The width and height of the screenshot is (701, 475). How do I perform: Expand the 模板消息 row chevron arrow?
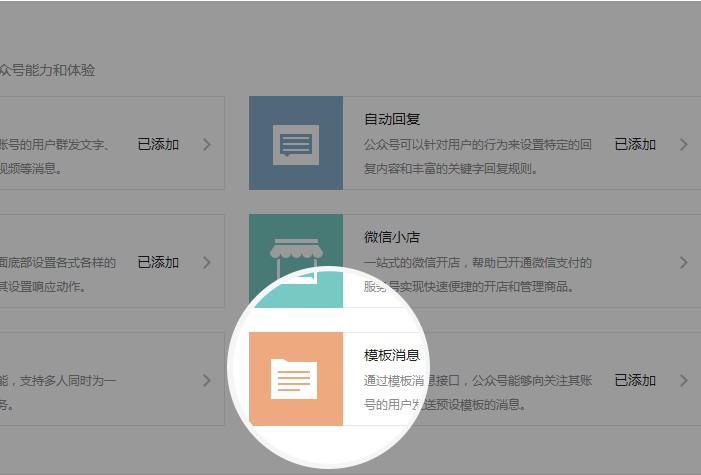[x=684, y=380]
